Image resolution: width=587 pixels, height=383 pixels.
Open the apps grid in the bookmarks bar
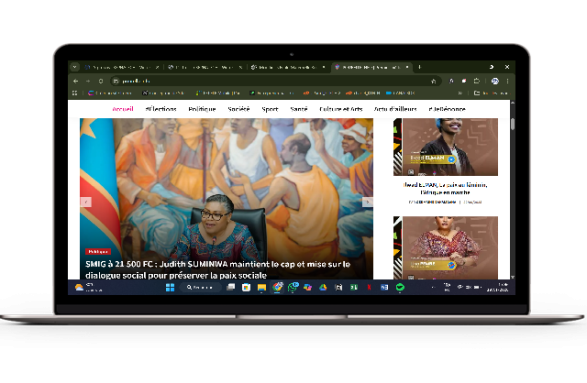tap(74, 93)
